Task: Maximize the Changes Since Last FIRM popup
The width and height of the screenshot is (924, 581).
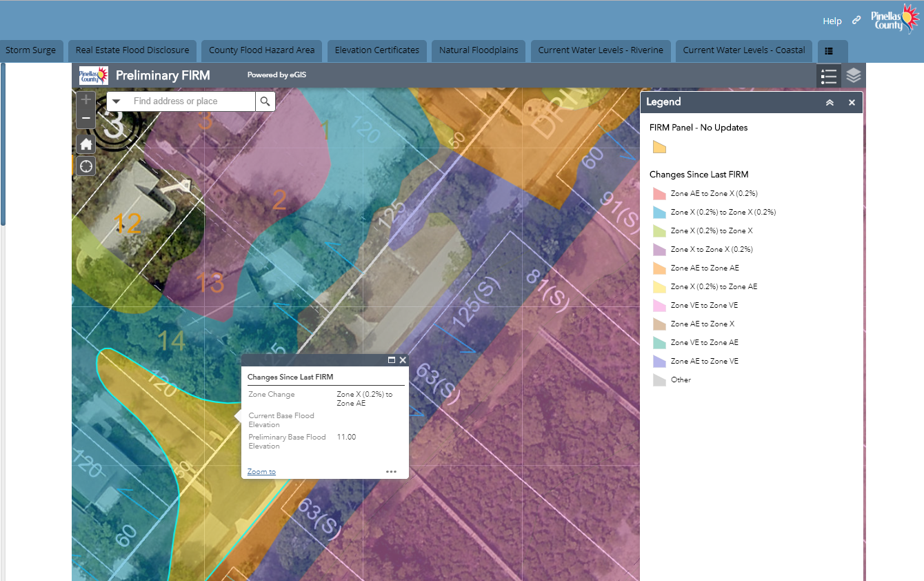Action: (392, 360)
